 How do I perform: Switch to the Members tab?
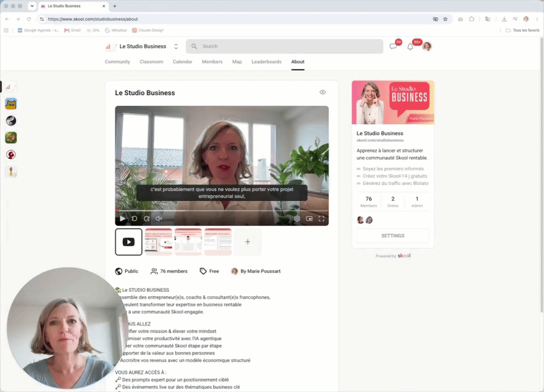212,62
